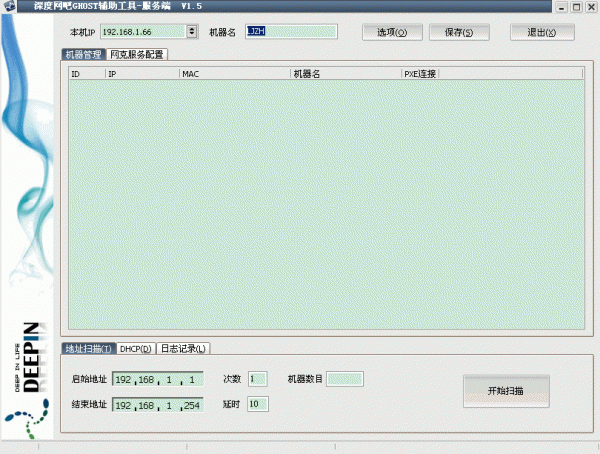Viewport: 600px width, 454px height.
Task: Switch to the 网克服务配置 tab
Action: (137, 54)
